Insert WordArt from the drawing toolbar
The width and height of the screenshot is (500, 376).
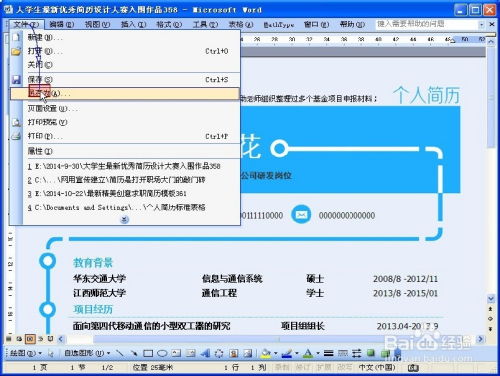[x=205, y=353]
